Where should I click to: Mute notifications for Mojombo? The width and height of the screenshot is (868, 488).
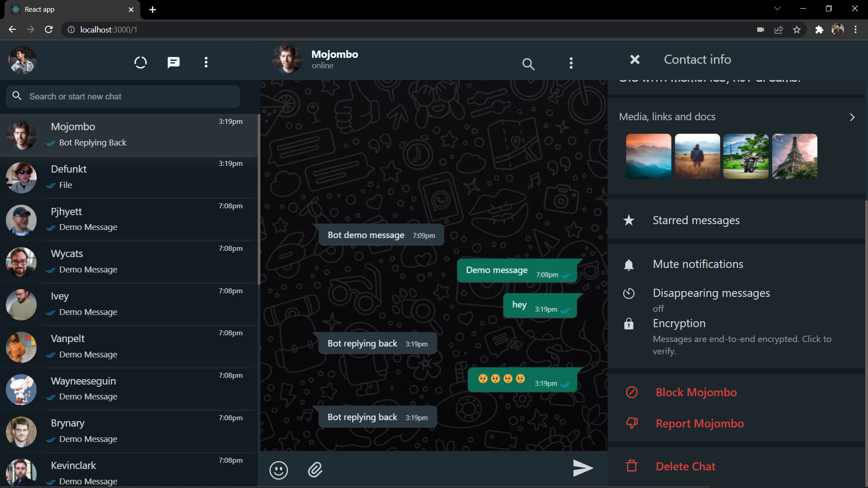coord(698,264)
